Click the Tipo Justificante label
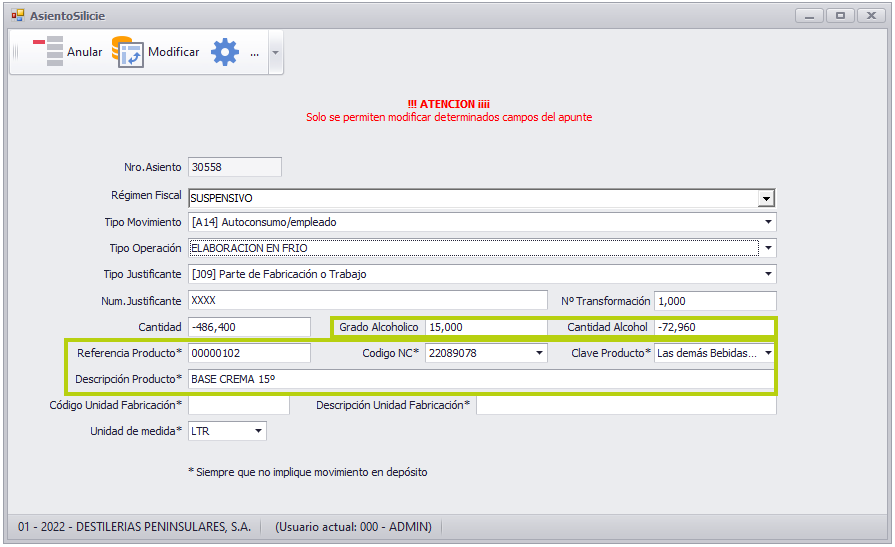Image resolution: width=895 pixels, height=547 pixels. 142,274
